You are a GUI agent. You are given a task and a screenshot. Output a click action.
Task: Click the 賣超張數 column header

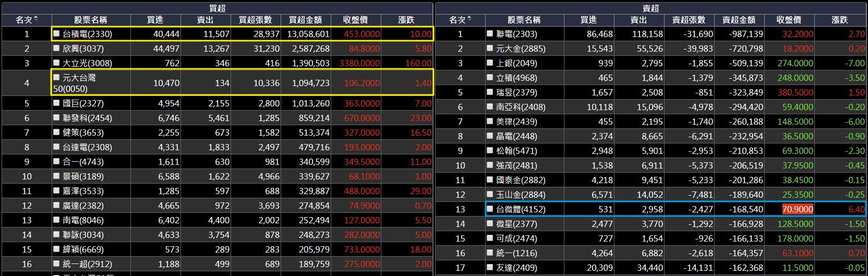coord(689,20)
